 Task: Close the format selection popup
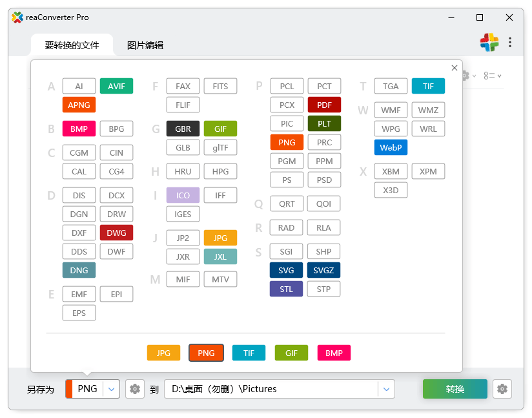click(x=454, y=68)
